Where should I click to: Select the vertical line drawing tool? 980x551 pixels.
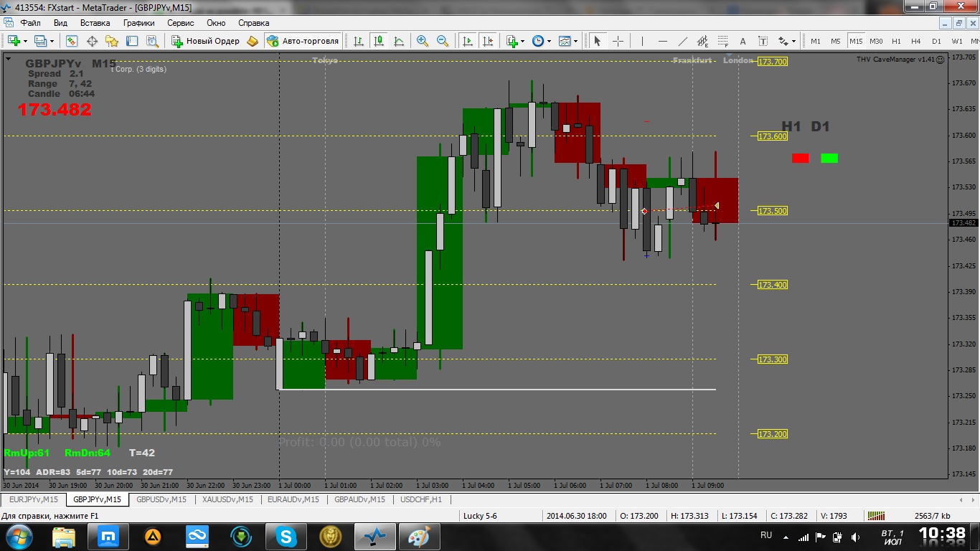[x=642, y=41]
